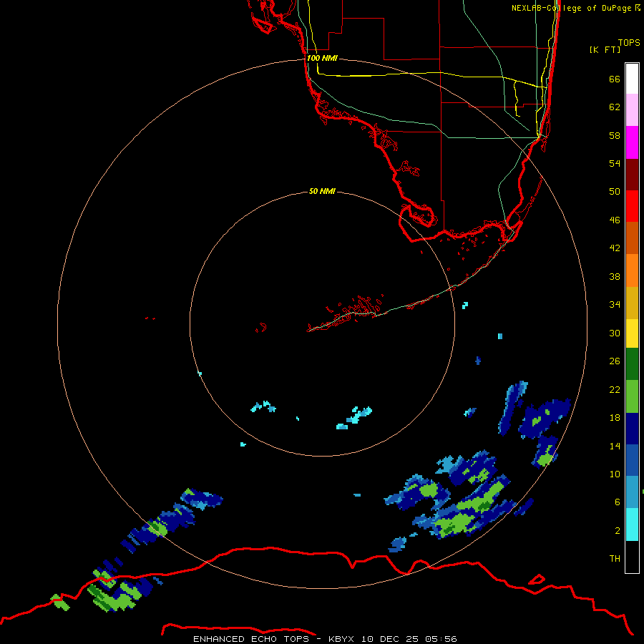Click the "KBYX" station identifier in the caption
This screenshot has height=644, width=644.
pyautogui.click(x=341, y=639)
